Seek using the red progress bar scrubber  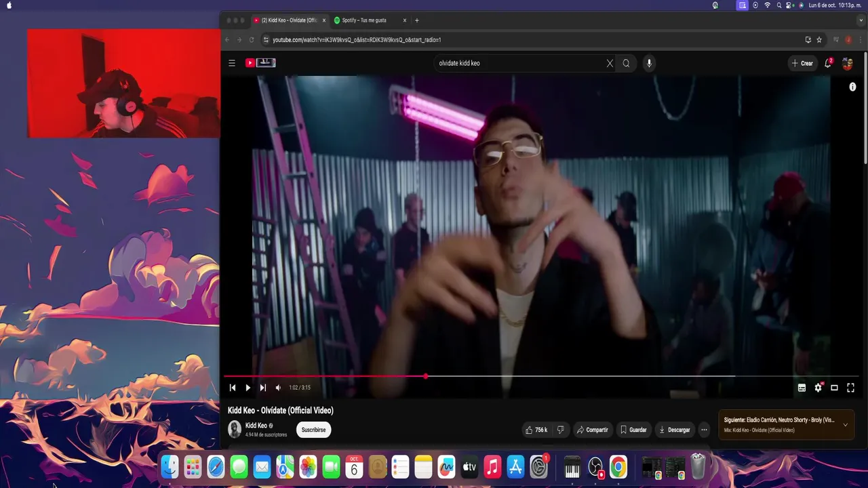coord(426,376)
